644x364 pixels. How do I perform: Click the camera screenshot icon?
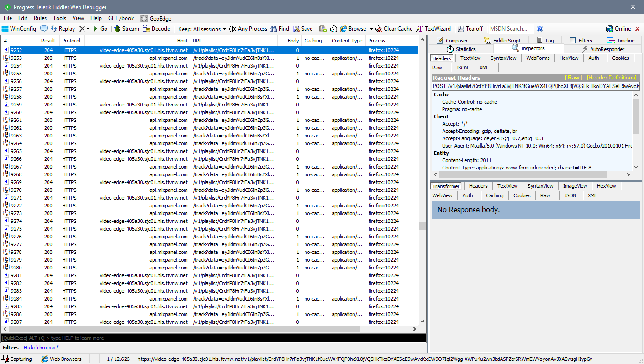(x=323, y=29)
